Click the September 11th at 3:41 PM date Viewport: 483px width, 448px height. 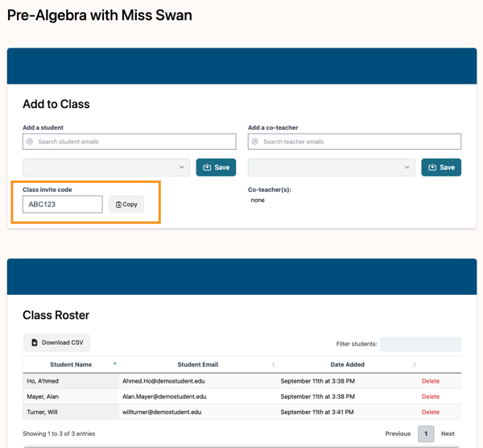coord(317,412)
